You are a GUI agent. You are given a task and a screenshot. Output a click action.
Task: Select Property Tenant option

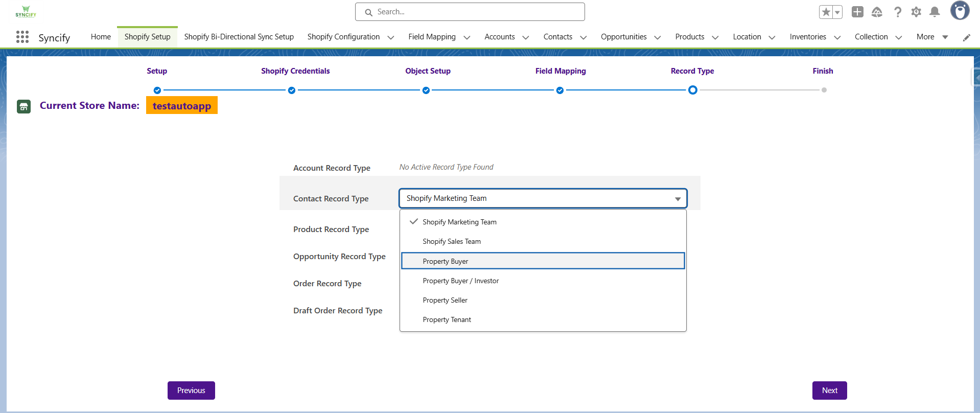543,319
